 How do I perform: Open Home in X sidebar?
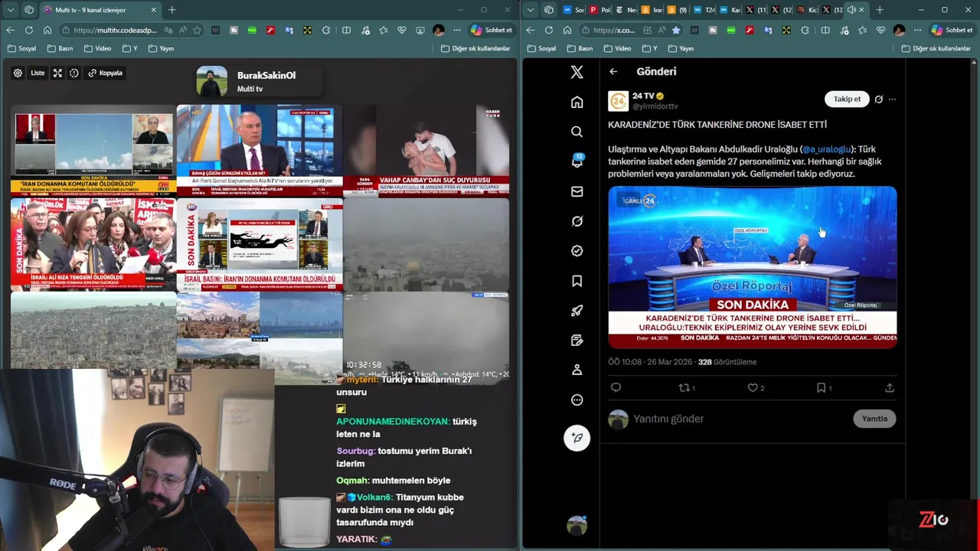(577, 102)
